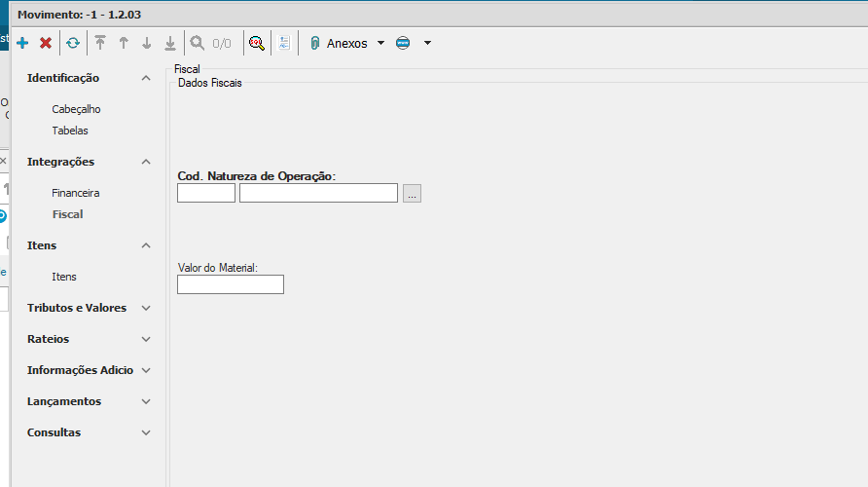This screenshot has width=868, height=487.
Task: Click the document list icon in toolbar
Action: pos(284,43)
